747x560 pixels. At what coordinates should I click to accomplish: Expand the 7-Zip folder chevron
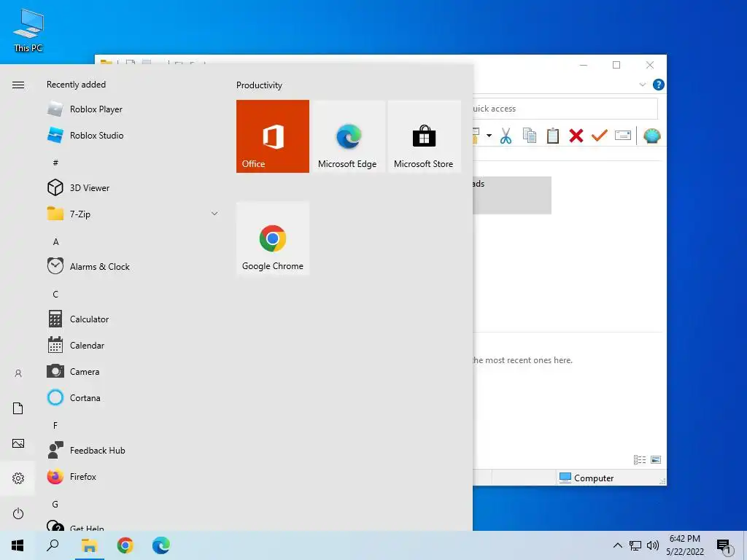click(x=214, y=214)
